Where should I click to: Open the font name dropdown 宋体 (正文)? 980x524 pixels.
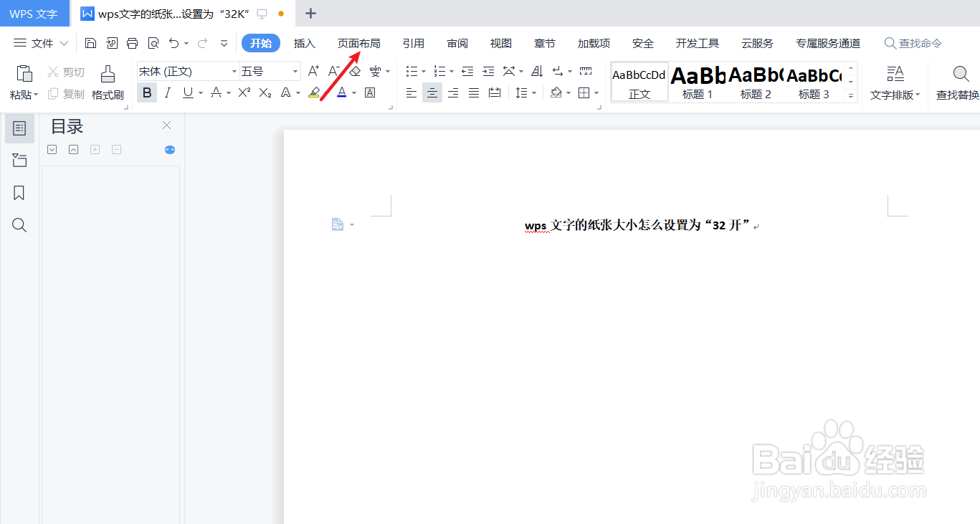coord(234,72)
